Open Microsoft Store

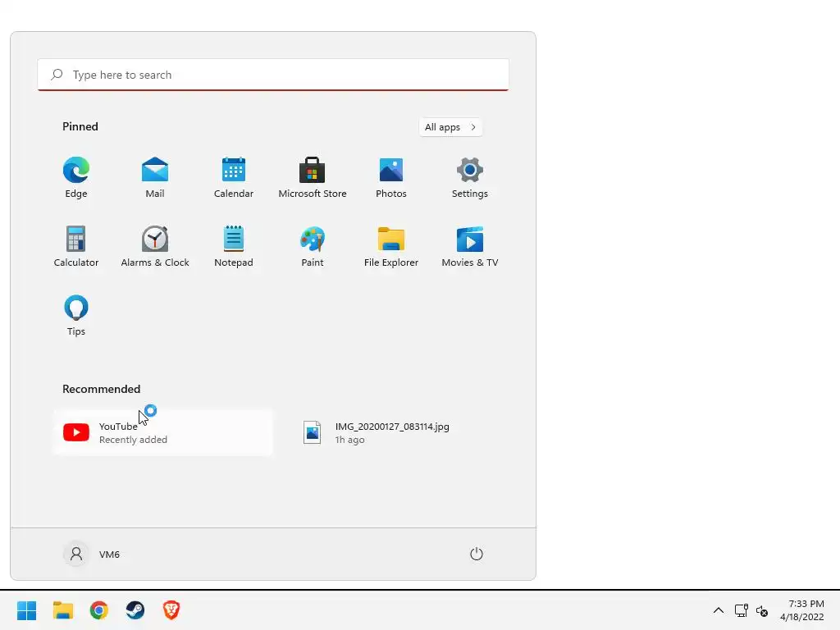[x=313, y=178]
